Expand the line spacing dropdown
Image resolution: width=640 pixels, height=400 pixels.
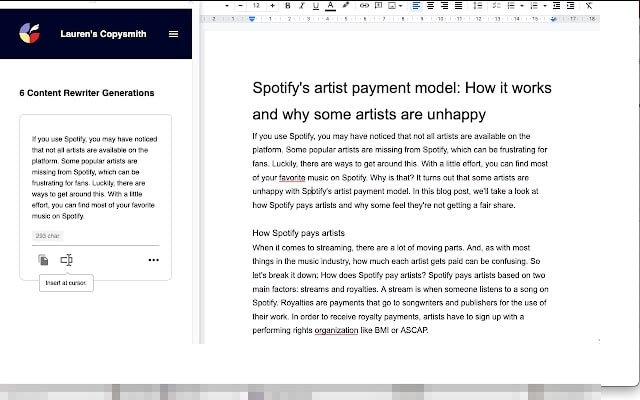point(477,5)
